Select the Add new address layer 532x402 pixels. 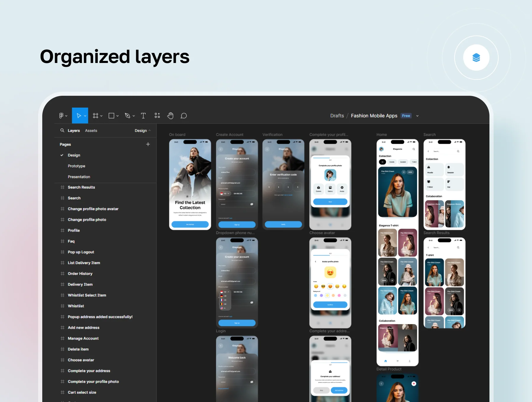pyautogui.click(x=84, y=328)
